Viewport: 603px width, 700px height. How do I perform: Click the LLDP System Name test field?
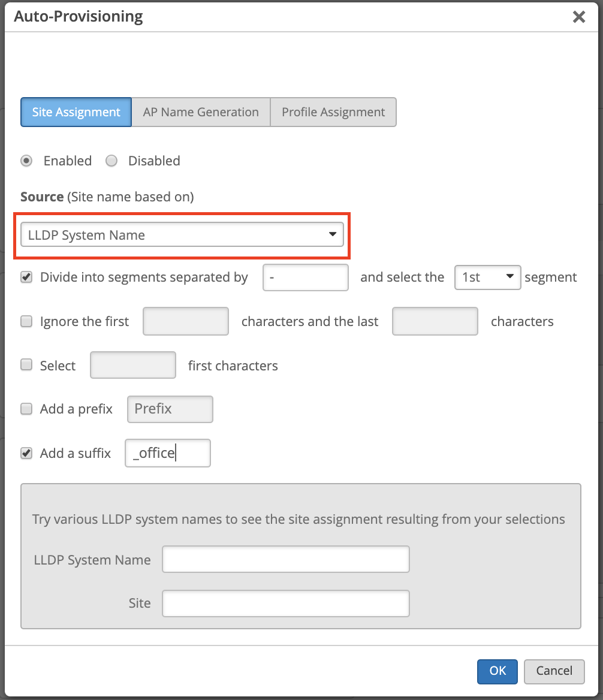pos(285,560)
